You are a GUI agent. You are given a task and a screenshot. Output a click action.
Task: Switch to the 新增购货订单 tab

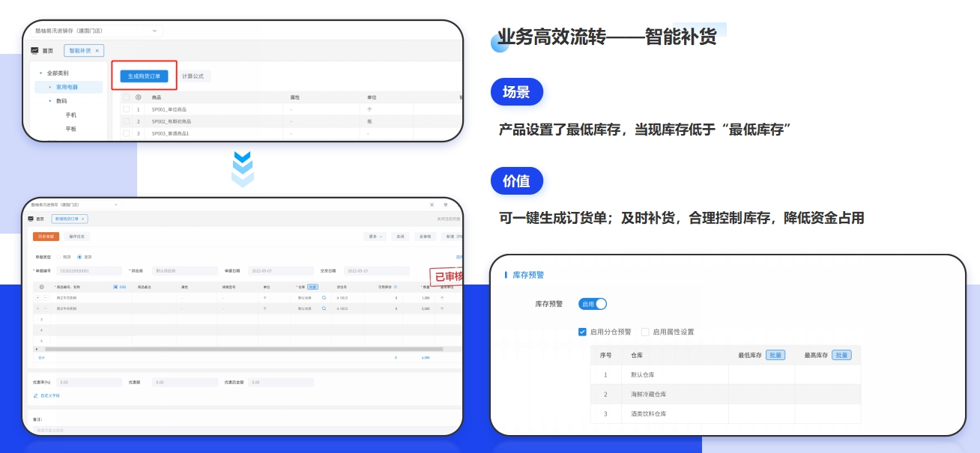[x=70, y=219]
